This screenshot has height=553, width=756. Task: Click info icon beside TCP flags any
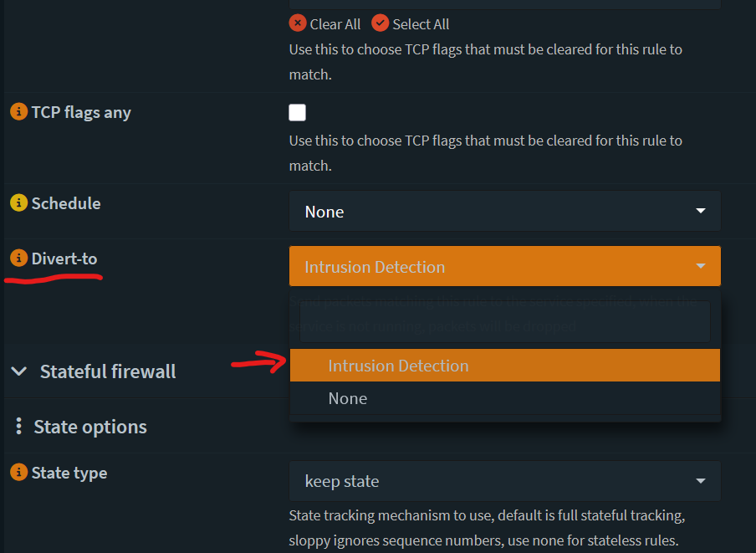18,112
